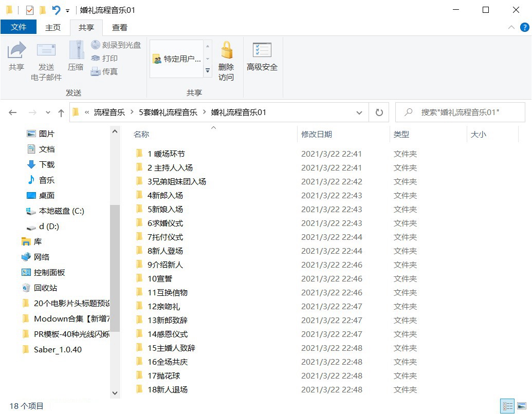Viewport: 532px width, 414px height.
Task: Open address bar history dropdown
Action: tap(359, 112)
